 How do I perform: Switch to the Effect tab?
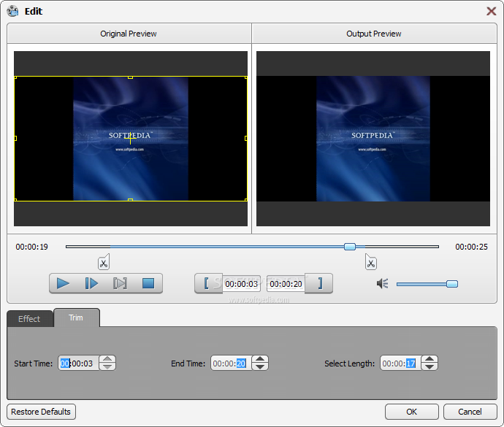[x=29, y=319]
